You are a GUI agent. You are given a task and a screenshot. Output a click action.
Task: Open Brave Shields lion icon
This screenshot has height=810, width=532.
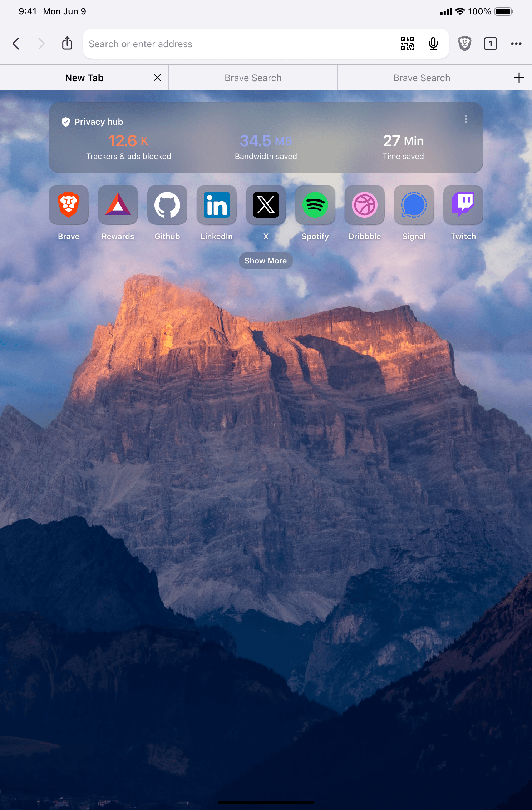coord(464,44)
